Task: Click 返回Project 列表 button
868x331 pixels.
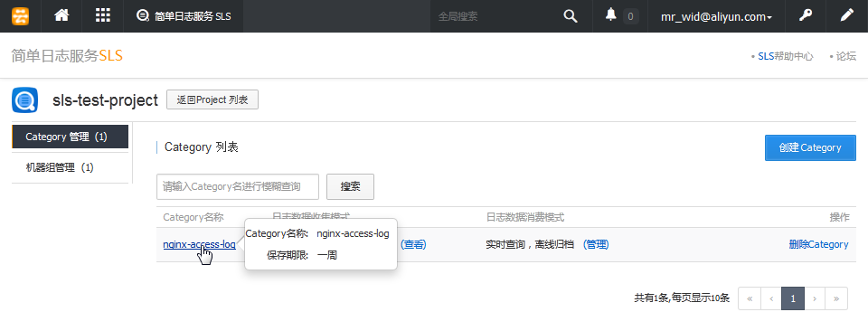Action: tap(212, 100)
